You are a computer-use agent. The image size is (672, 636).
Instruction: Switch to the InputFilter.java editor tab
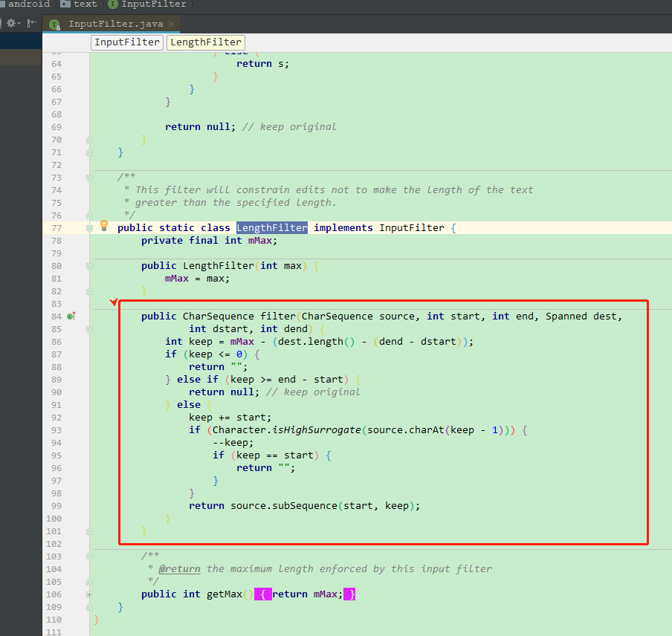pos(112,24)
